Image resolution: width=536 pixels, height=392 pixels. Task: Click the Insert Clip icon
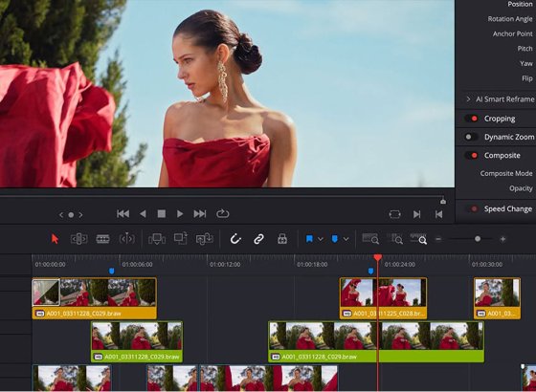pyautogui.click(x=157, y=239)
